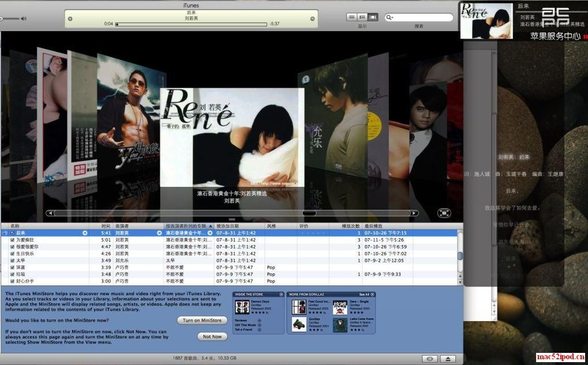Click Turn on MiniStore button

click(x=202, y=321)
